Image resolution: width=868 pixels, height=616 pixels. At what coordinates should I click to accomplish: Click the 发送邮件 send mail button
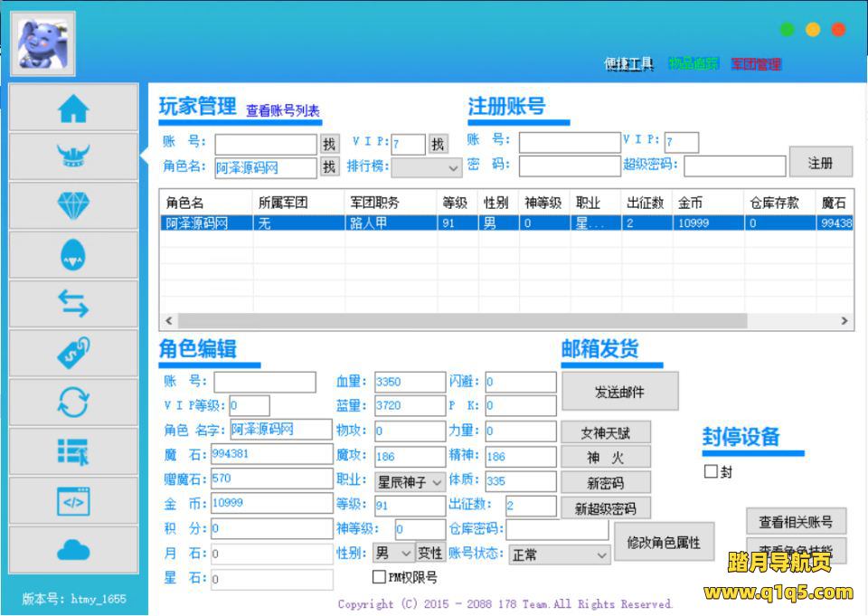click(619, 391)
